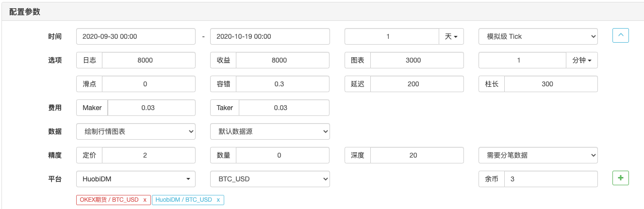Screen dimensions: 644x209
Task: Remove the HuobiDM / BTC_USD tag
Action: point(218,200)
